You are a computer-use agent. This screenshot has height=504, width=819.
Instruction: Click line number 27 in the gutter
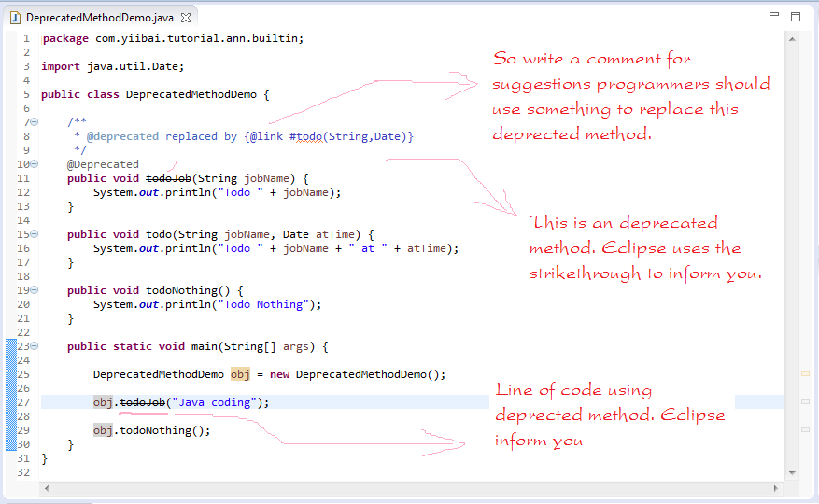(23, 402)
